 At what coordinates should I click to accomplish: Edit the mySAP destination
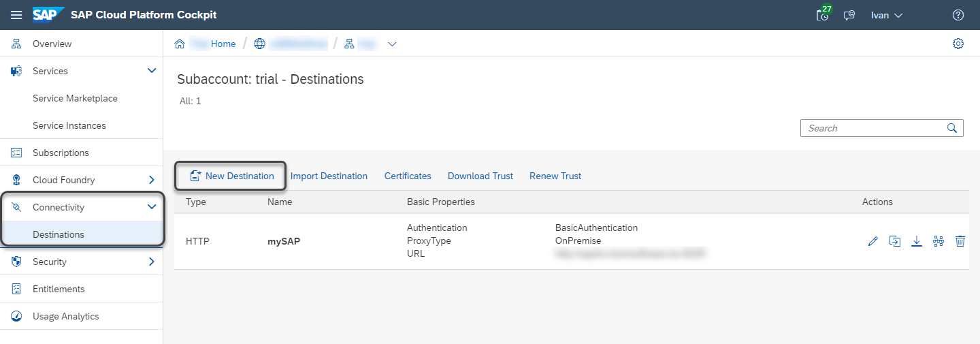tap(873, 241)
